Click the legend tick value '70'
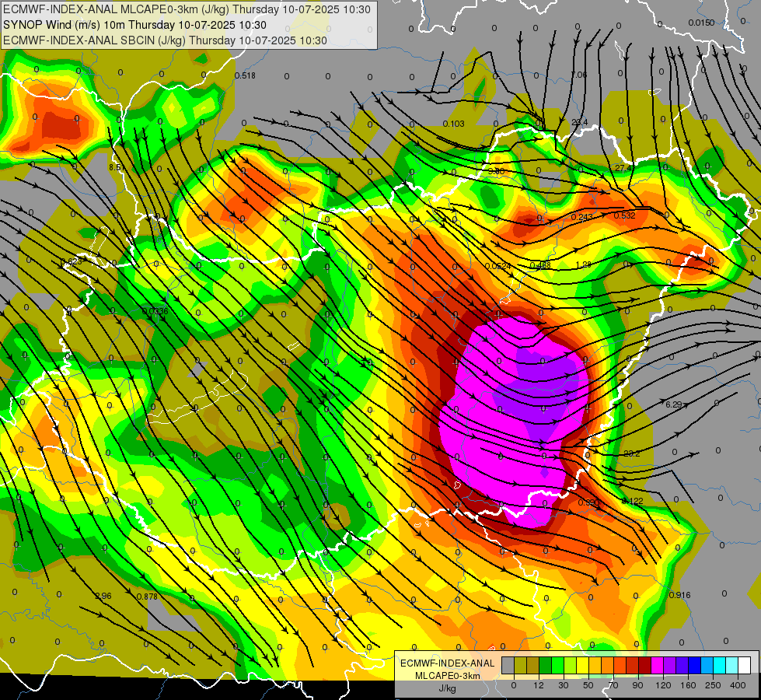The width and height of the screenshot is (761, 700). 613,685
